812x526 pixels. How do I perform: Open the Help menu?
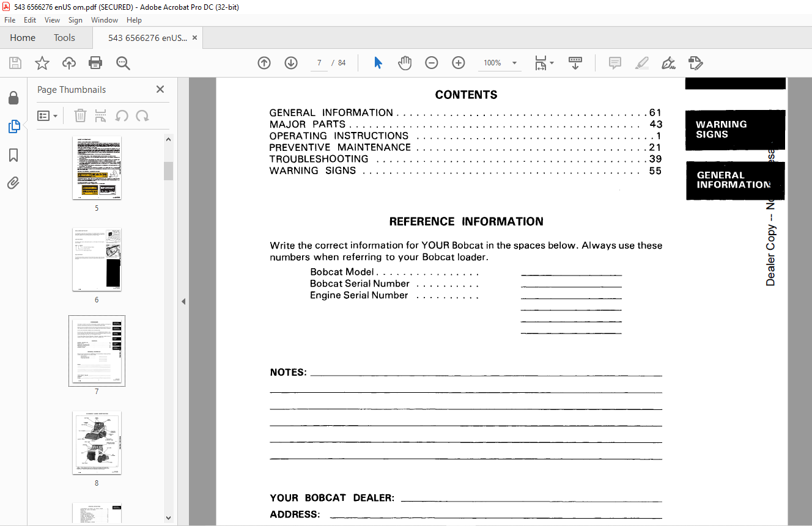(x=134, y=20)
